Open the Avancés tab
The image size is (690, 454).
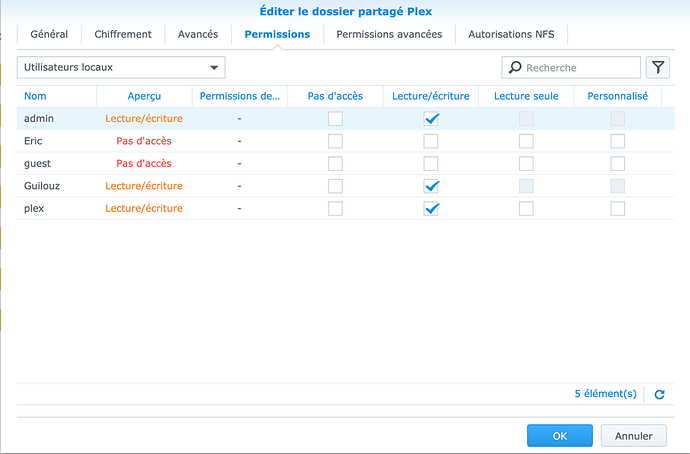coord(198,34)
